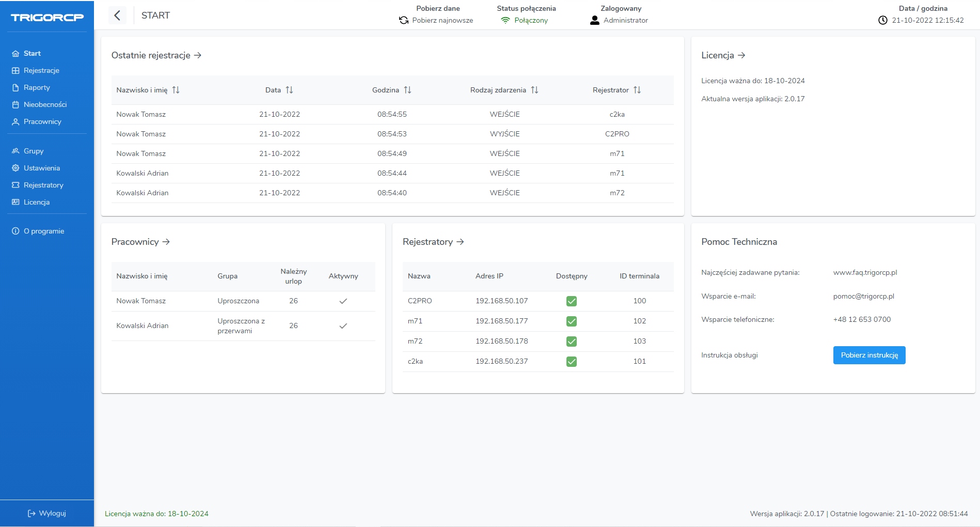Open the www.faq.trigorcp.pl link
The height and width of the screenshot is (527, 980).
865,273
